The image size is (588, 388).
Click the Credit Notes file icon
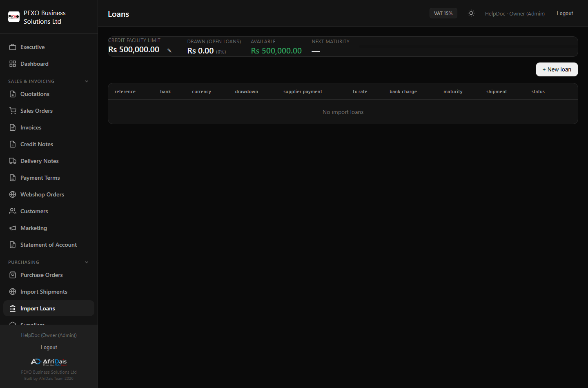[x=13, y=144]
